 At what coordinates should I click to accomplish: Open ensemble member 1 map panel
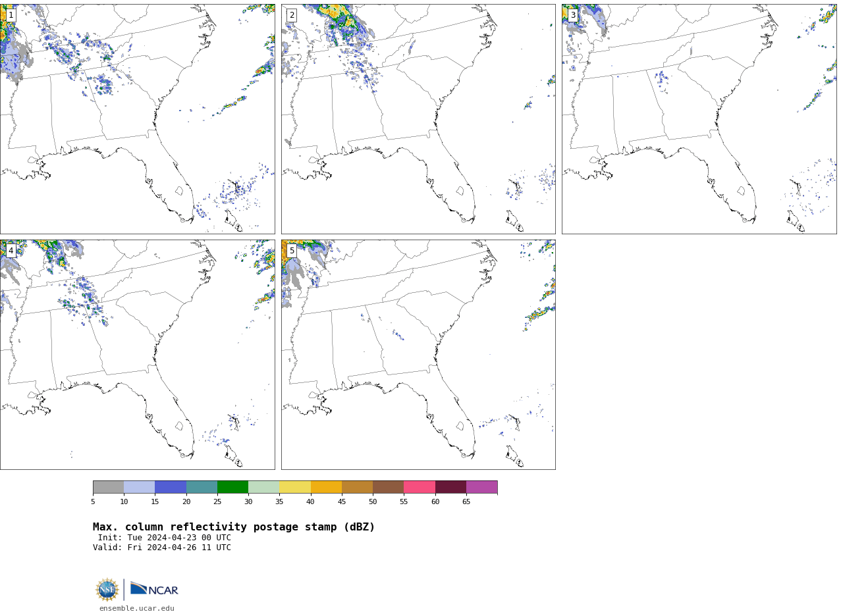click(138, 119)
